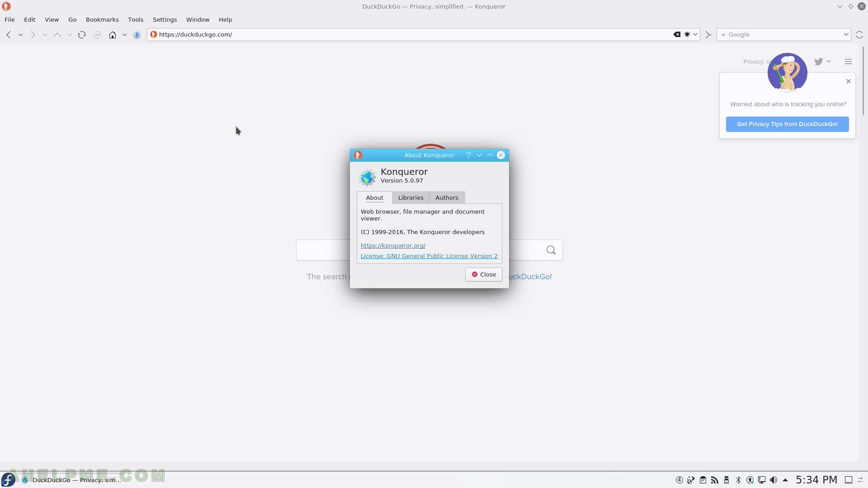
Task: Click the Up navigation arrow
Action: pyautogui.click(x=57, y=35)
